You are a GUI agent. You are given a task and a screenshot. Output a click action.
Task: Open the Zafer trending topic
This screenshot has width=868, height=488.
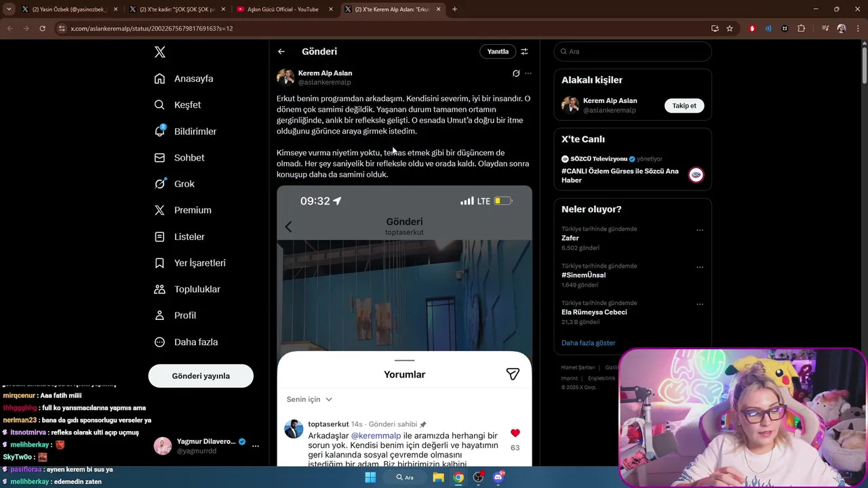point(570,239)
